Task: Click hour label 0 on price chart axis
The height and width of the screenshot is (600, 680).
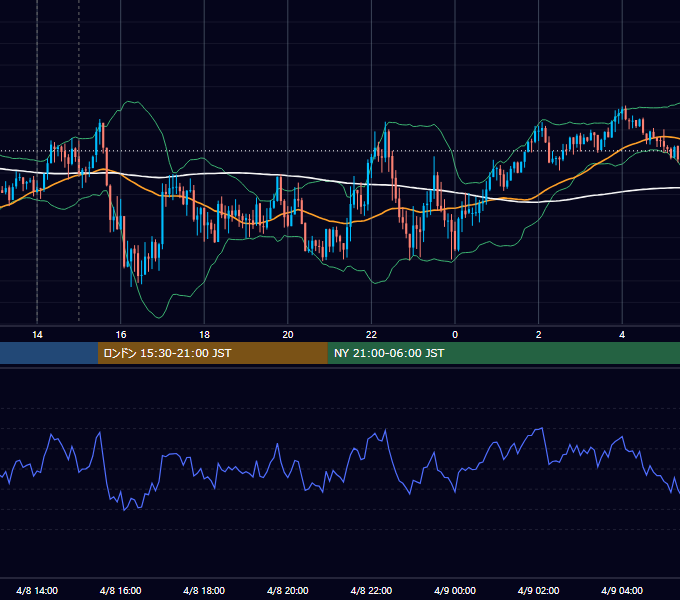Action: click(x=455, y=335)
